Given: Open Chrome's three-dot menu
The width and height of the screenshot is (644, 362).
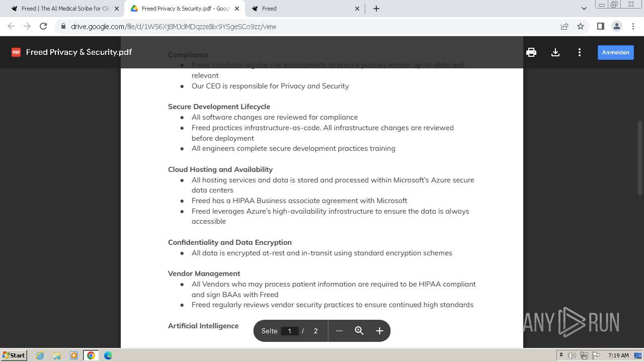Looking at the screenshot, I should (x=632, y=27).
